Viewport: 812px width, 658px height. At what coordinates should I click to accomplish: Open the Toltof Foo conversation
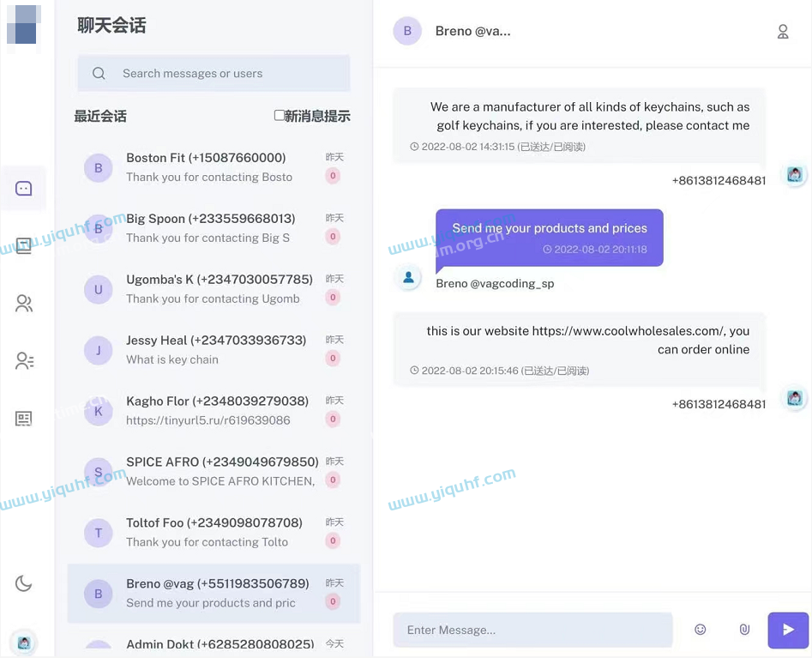(214, 533)
